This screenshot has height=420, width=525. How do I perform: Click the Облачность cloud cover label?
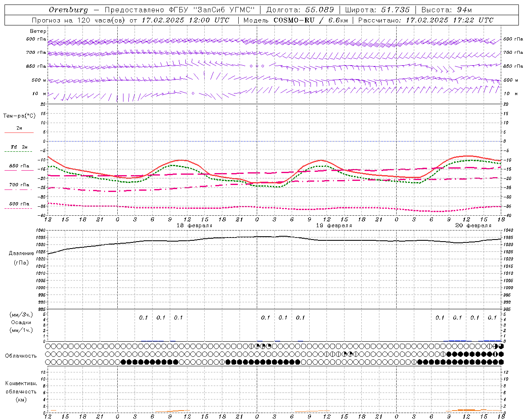point(21,356)
